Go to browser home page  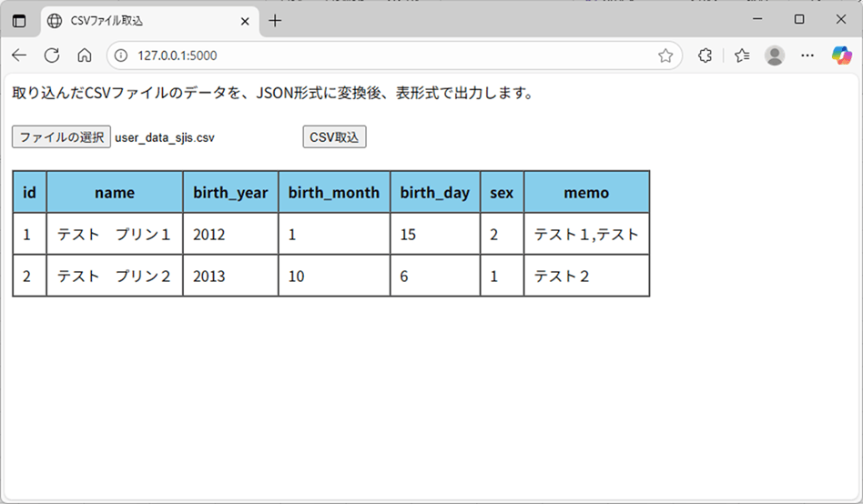[x=85, y=55]
